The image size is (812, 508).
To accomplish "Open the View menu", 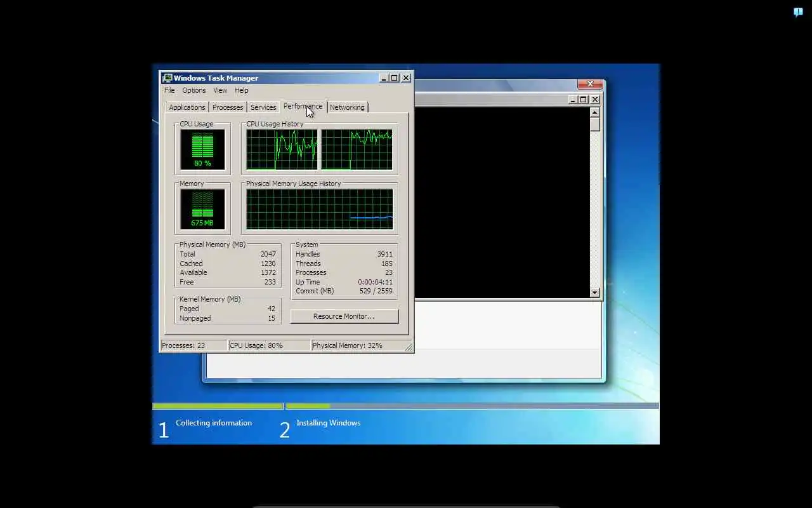I will (x=220, y=90).
